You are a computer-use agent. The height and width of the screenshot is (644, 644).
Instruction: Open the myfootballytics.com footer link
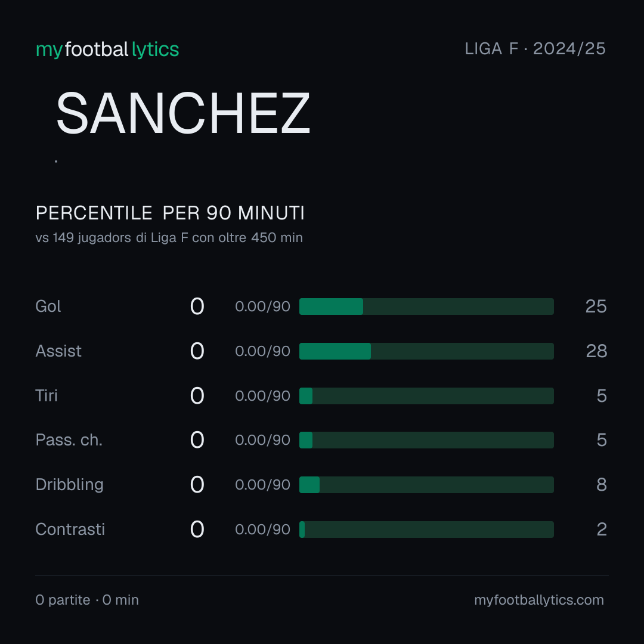pos(539,600)
